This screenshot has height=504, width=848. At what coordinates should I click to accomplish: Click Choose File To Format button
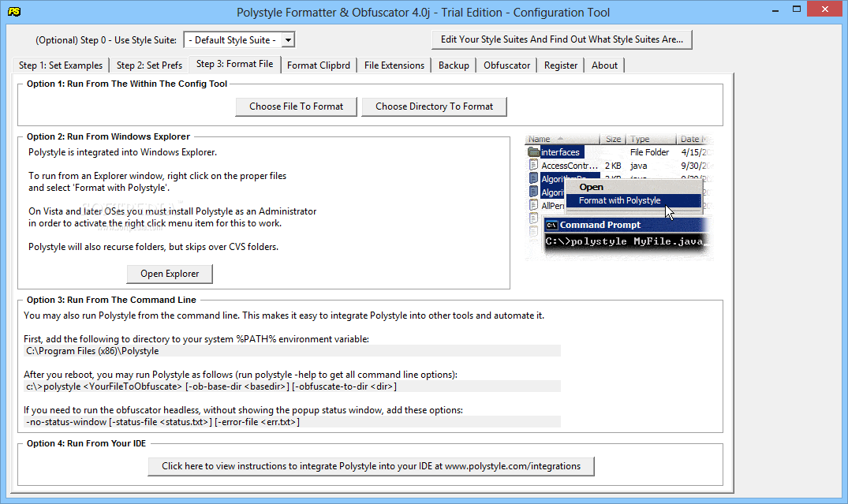click(x=297, y=106)
